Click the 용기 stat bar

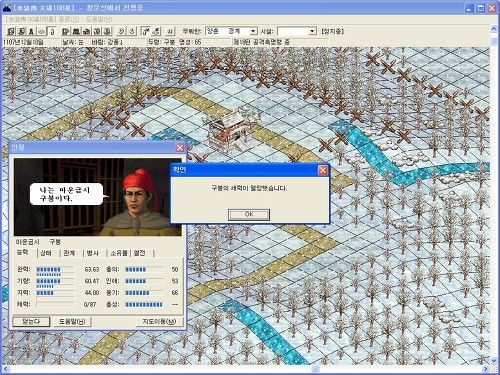144,293
